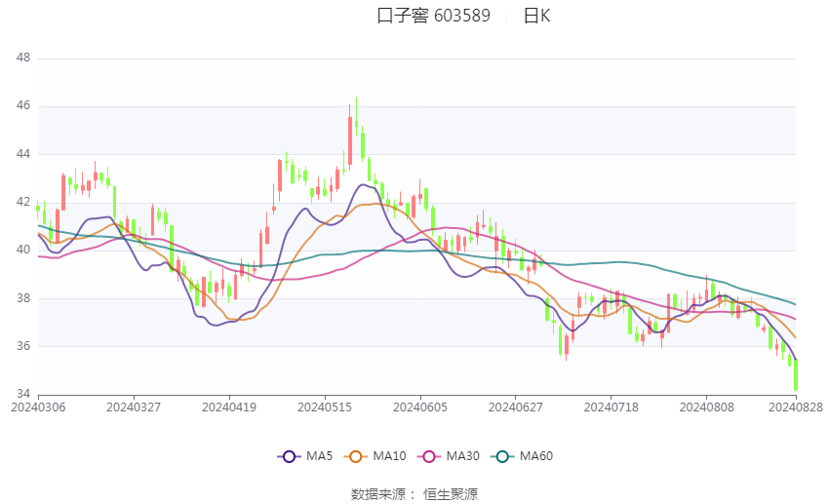Click the purple MA5 legend marker
This screenshot has width=829, height=504.
[289, 456]
